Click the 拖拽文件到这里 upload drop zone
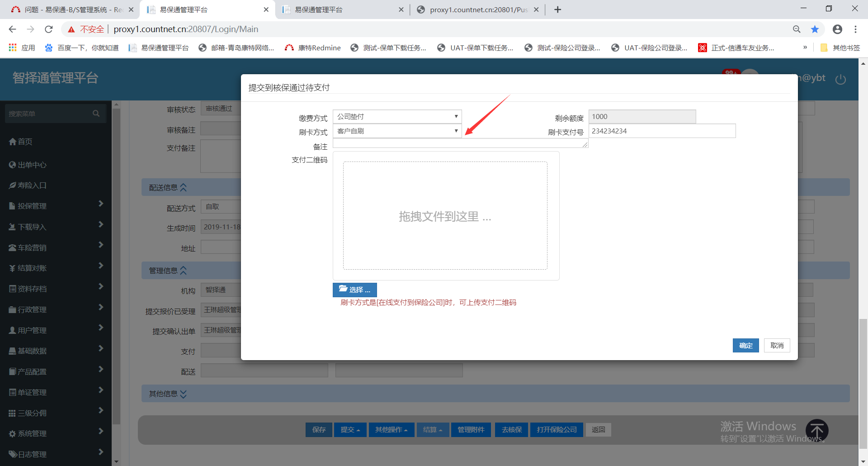 click(445, 216)
